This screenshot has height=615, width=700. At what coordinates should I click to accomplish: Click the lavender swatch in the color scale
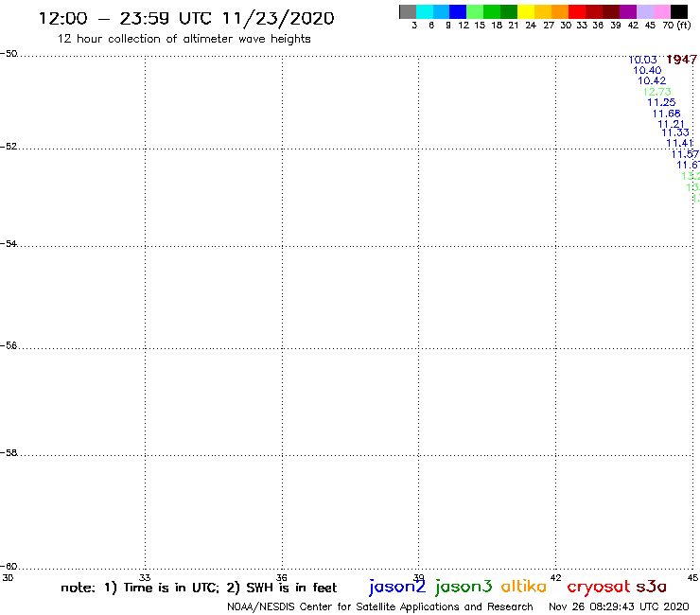tap(645, 11)
